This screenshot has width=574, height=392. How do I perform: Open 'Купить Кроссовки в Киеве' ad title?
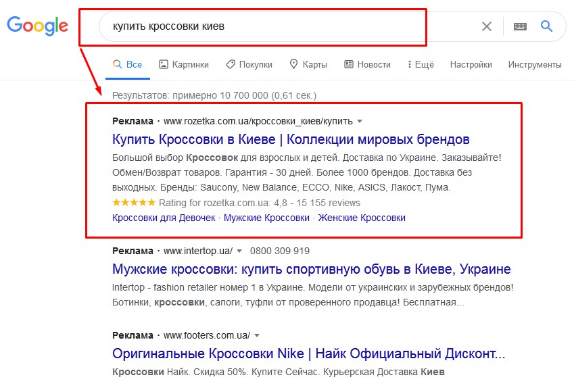[291, 140]
